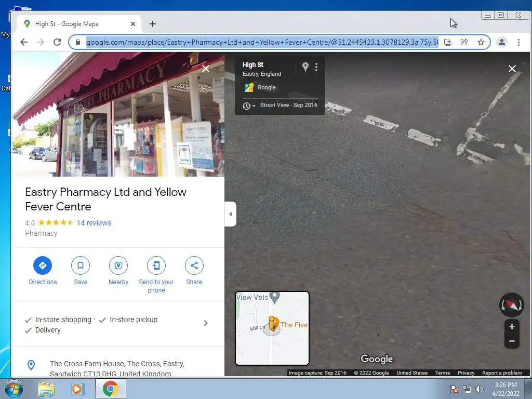The image size is (532, 399).
Task: Open Chrome profile avatar
Action: pos(501,42)
